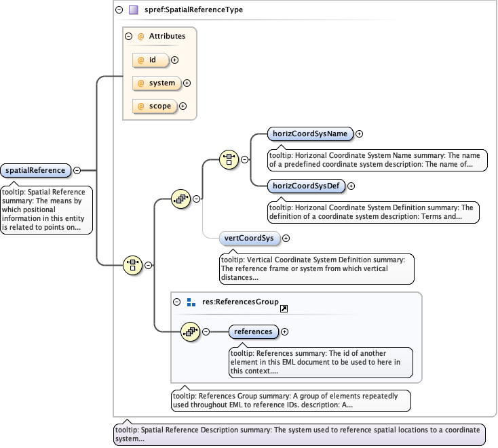Select the references element node
This screenshot has height=448, width=498.
(x=253, y=331)
